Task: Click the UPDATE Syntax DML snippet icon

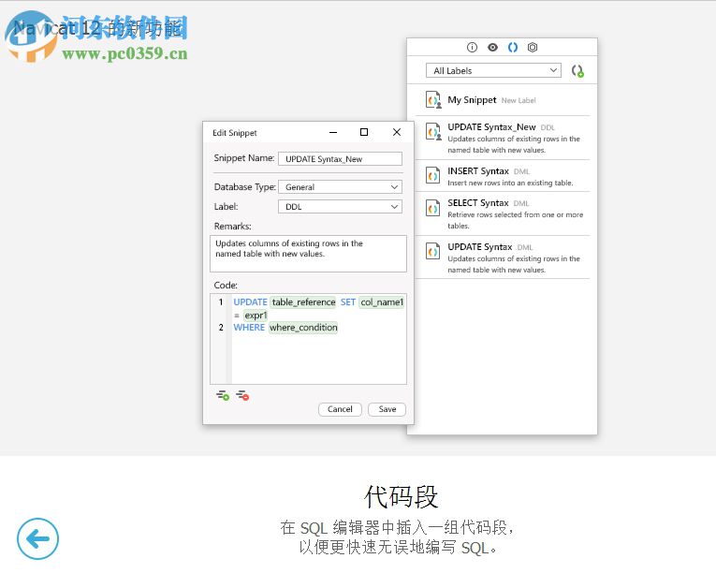Action: pyautogui.click(x=433, y=251)
